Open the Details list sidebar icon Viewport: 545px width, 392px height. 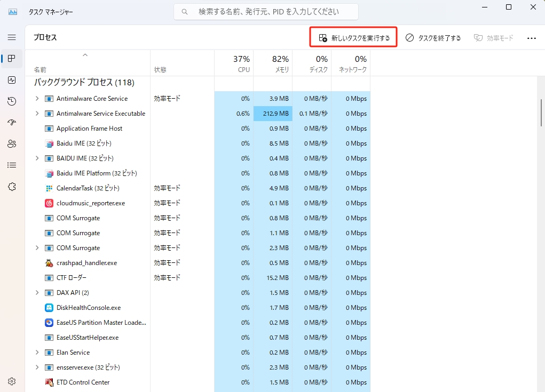tap(12, 165)
